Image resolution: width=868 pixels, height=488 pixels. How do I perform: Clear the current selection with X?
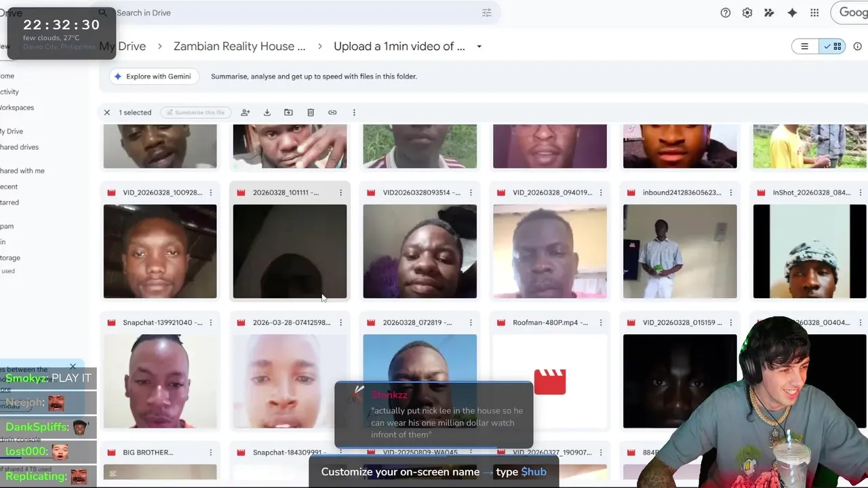click(x=106, y=113)
